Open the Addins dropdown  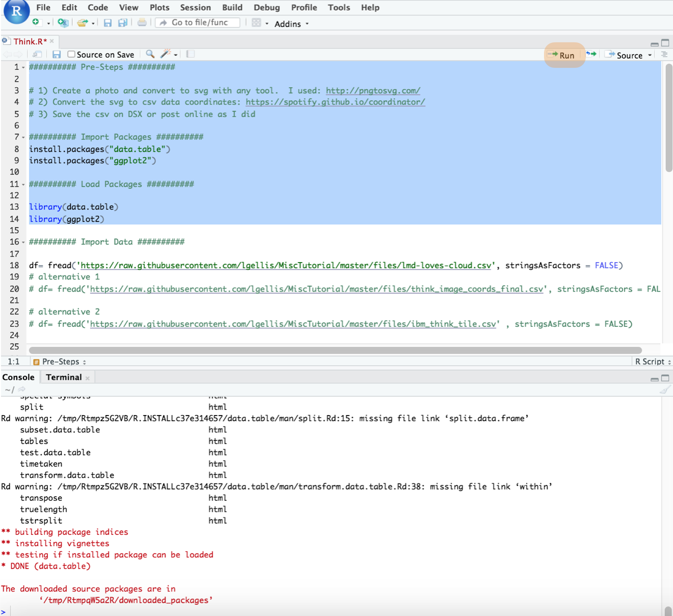tap(292, 24)
